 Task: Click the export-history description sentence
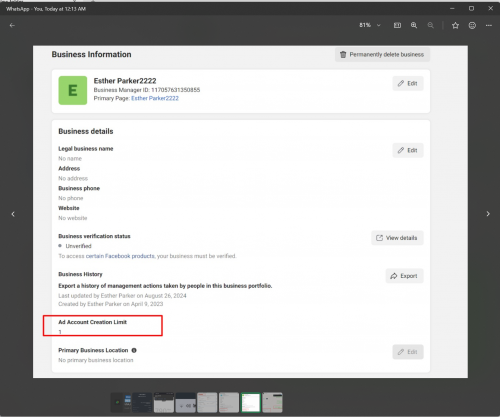tap(165, 286)
